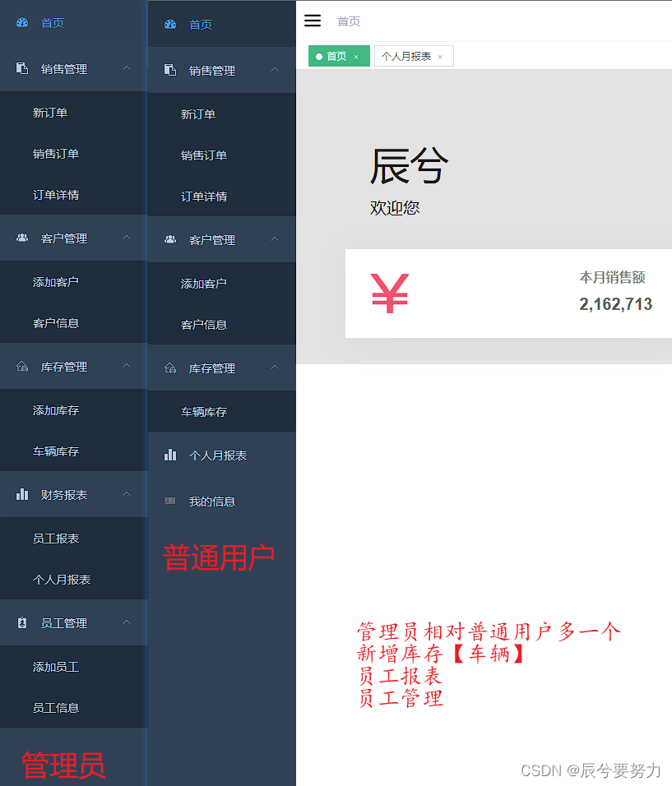Collapse the 销售管理 menu via its chevron

[127, 69]
